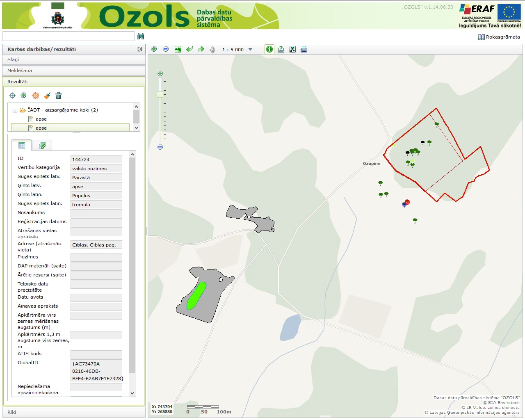Type in the top search field

(x=68, y=36)
